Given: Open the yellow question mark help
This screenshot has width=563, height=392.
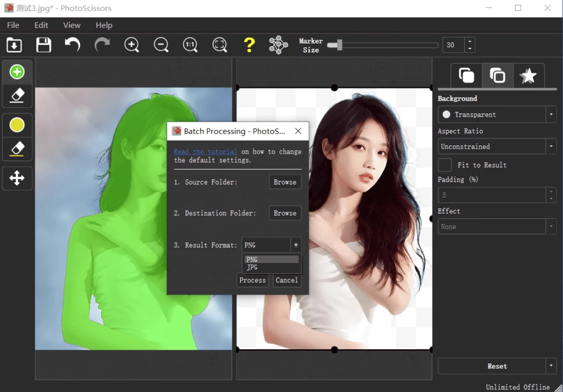Looking at the screenshot, I should [249, 45].
